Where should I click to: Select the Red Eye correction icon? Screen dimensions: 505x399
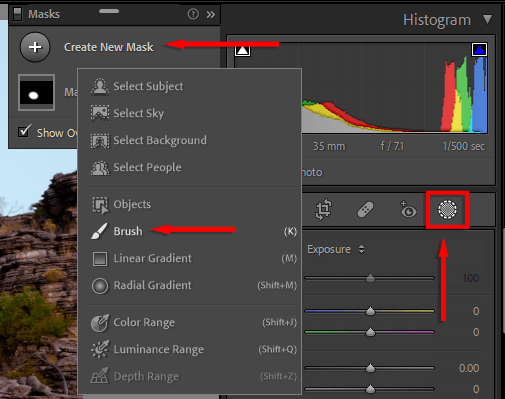pos(408,209)
